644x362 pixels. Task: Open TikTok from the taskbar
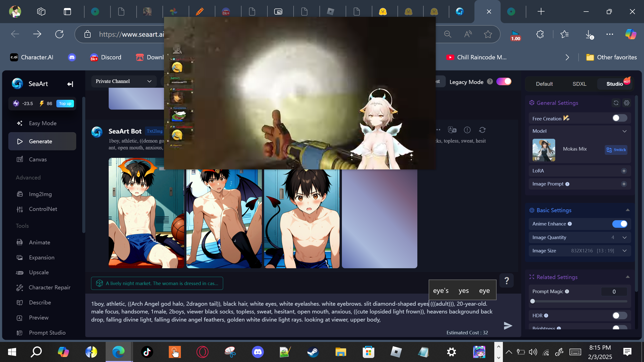pyautogui.click(x=147, y=352)
